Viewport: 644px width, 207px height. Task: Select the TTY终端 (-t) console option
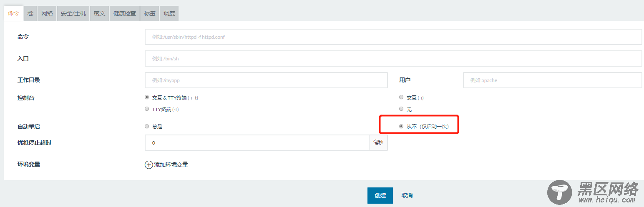147,109
